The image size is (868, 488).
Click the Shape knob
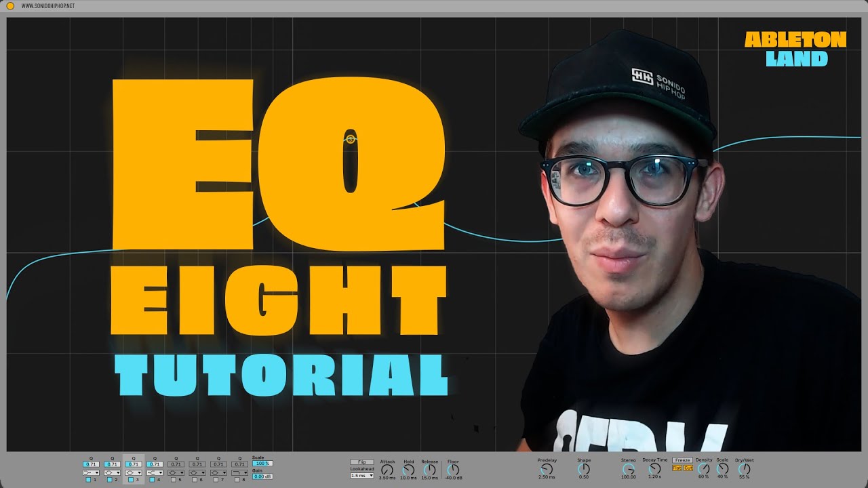click(x=584, y=468)
